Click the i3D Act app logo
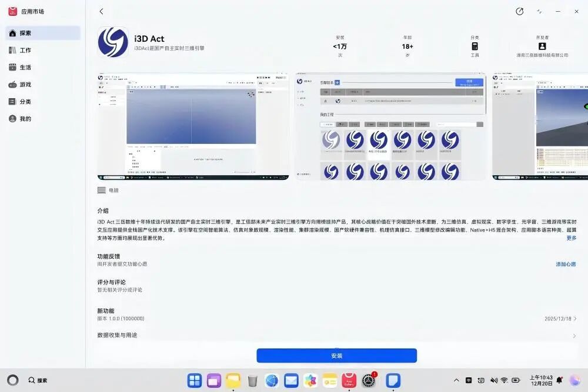 (x=113, y=42)
